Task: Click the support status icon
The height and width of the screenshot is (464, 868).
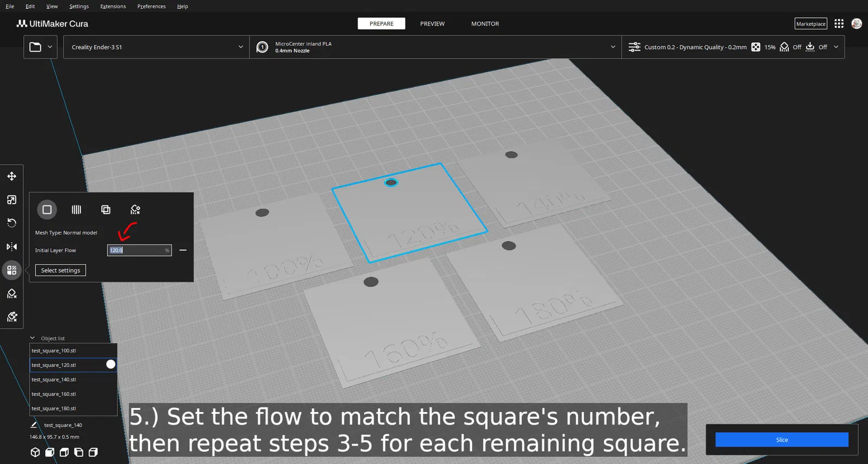Action: pyautogui.click(x=784, y=47)
